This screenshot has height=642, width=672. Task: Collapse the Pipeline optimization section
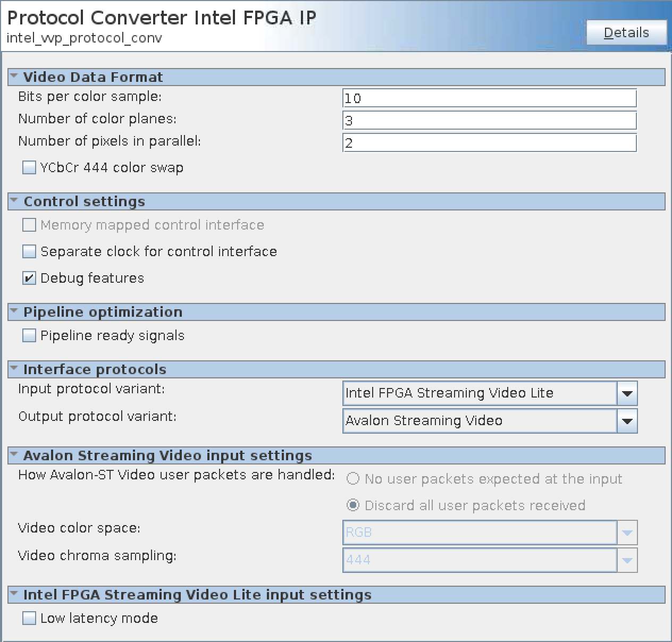pos(14,311)
